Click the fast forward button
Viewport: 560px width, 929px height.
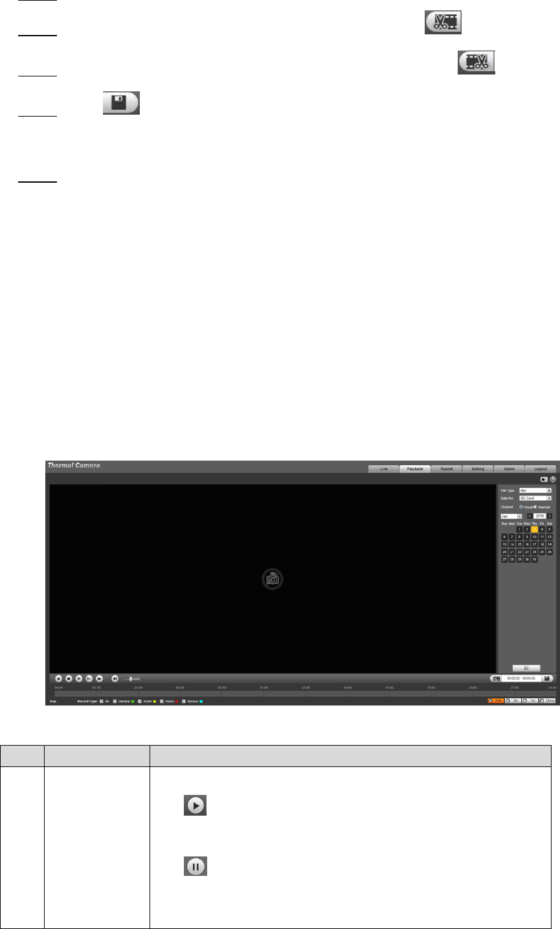click(x=99, y=678)
